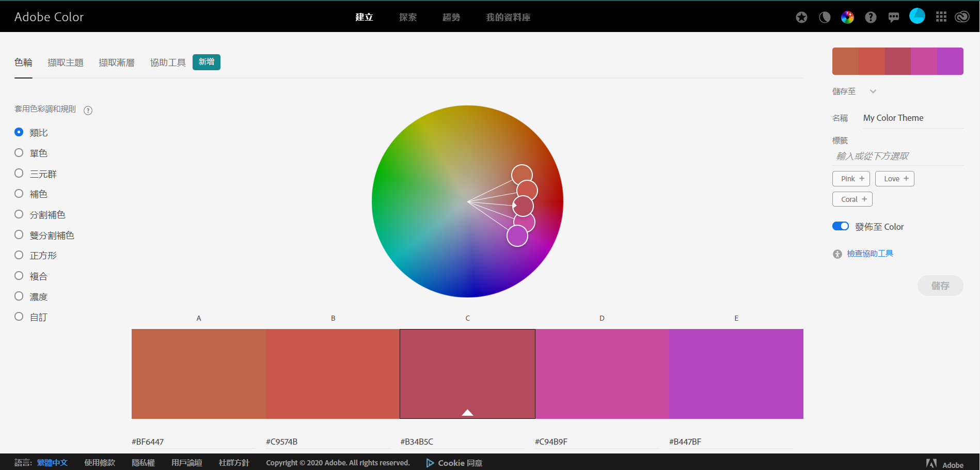Open the star favorites icon in header
This screenshot has height=470, width=980.
pos(801,17)
